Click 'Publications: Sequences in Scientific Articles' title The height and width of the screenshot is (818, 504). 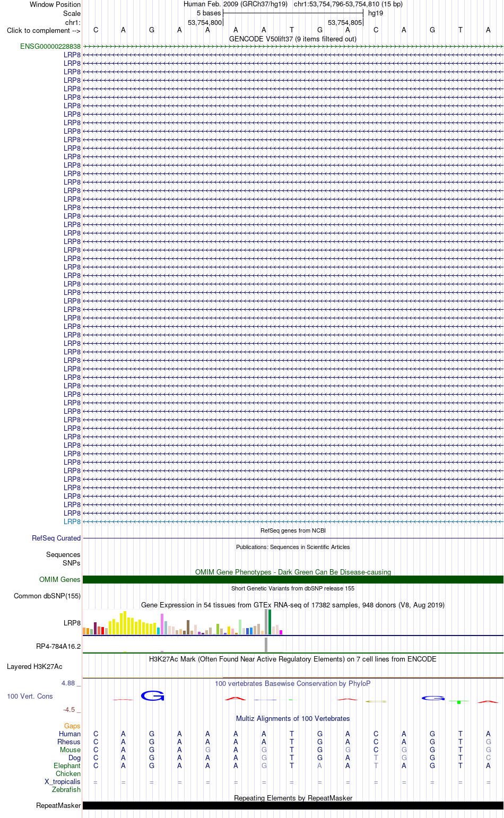point(293,547)
